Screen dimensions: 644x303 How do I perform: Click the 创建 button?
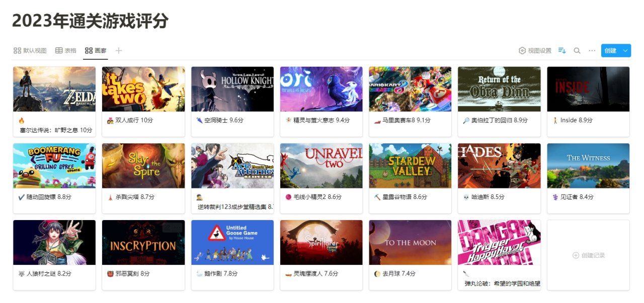tap(610, 51)
